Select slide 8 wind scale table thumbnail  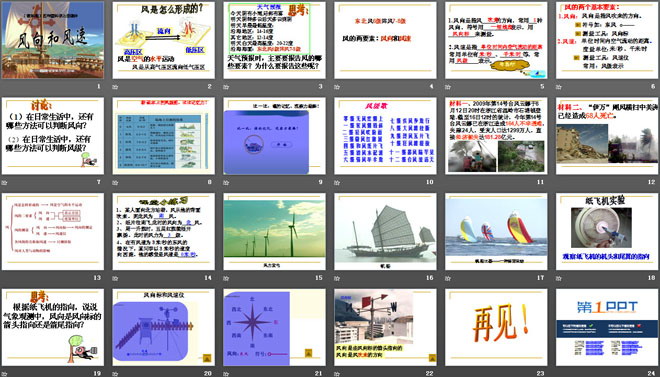tap(163, 136)
